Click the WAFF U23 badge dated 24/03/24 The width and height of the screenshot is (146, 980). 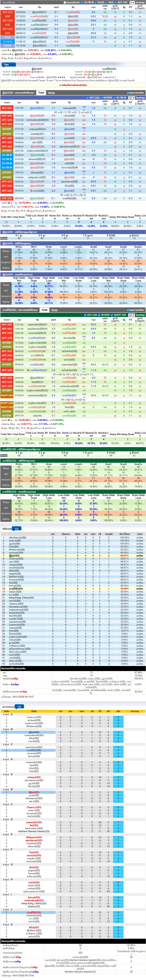pyautogui.click(x=7, y=403)
